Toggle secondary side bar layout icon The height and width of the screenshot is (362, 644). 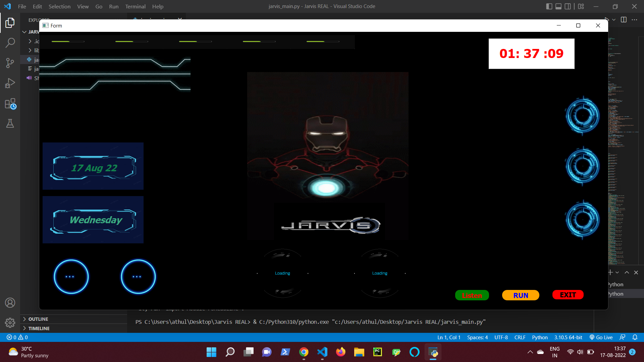pos(568,6)
